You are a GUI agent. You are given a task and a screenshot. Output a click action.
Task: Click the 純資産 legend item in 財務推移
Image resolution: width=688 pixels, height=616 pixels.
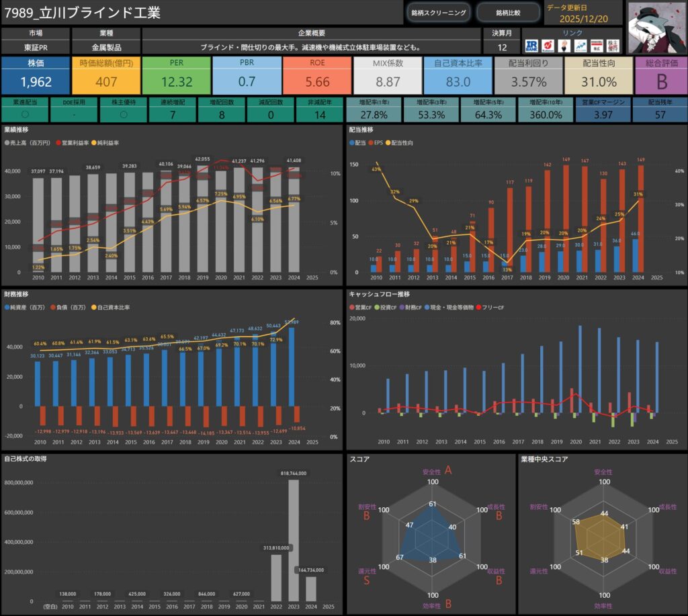27,307
